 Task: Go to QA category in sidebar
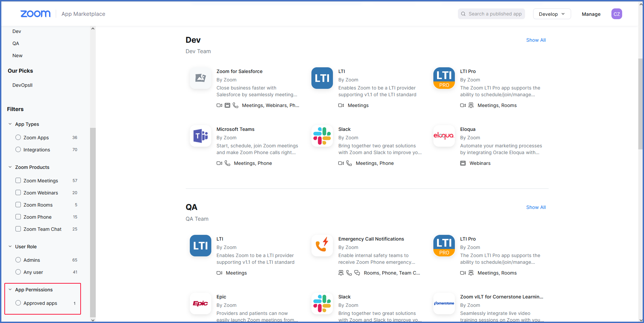pos(16,43)
